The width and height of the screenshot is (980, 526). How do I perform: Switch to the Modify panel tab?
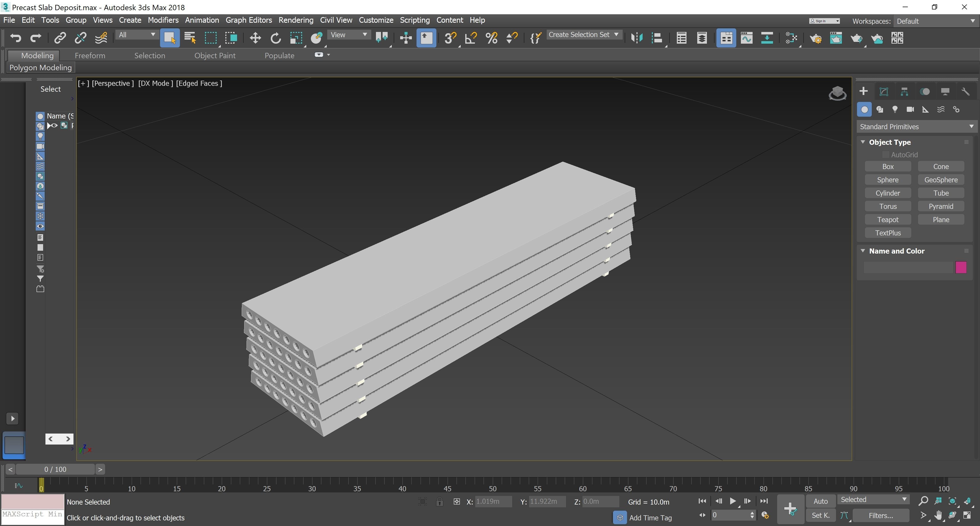pos(884,91)
